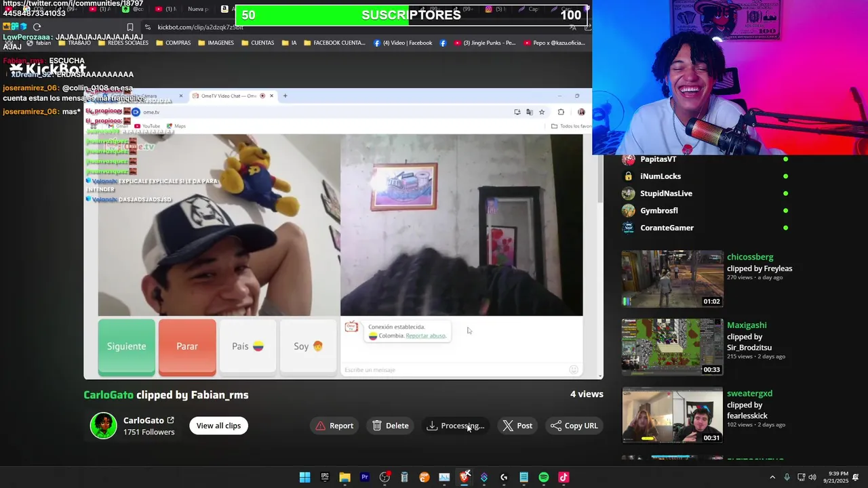Click extensions puzzle icon in clip browser
Viewport: 868px width, 488px height.
click(561, 112)
